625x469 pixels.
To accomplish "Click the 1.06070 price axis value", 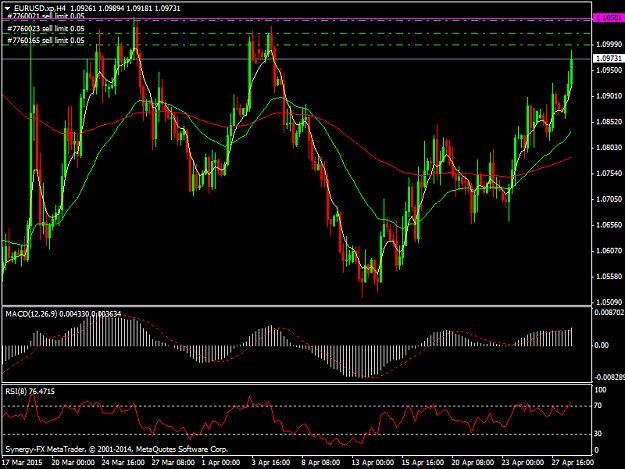I will pyautogui.click(x=609, y=251).
